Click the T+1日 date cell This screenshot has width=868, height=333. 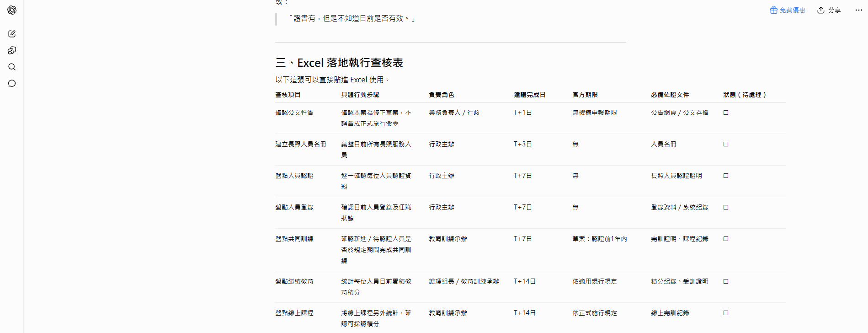pos(523,113)
